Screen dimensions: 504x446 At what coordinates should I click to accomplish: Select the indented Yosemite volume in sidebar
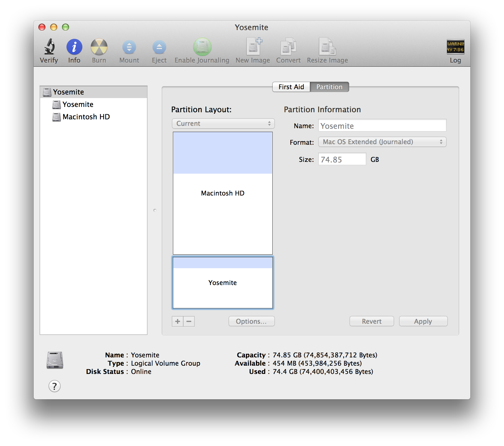(94, 104)
